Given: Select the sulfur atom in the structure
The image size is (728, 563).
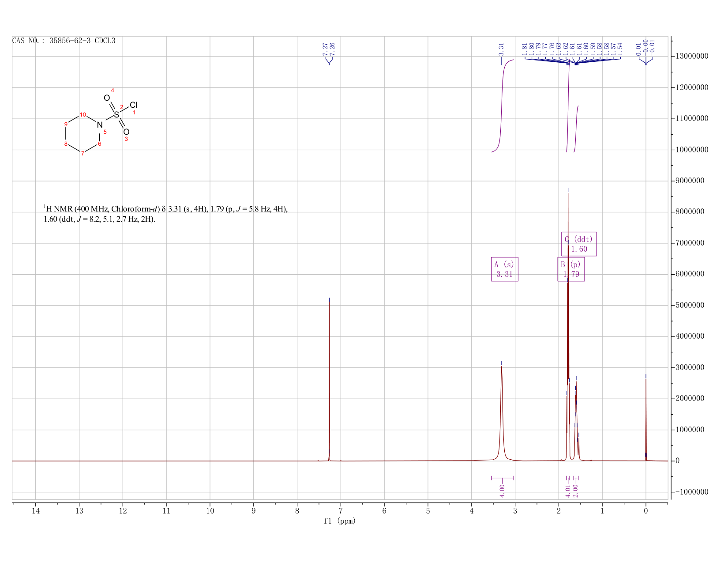Looking at the screenshot, I should [116, 114].
